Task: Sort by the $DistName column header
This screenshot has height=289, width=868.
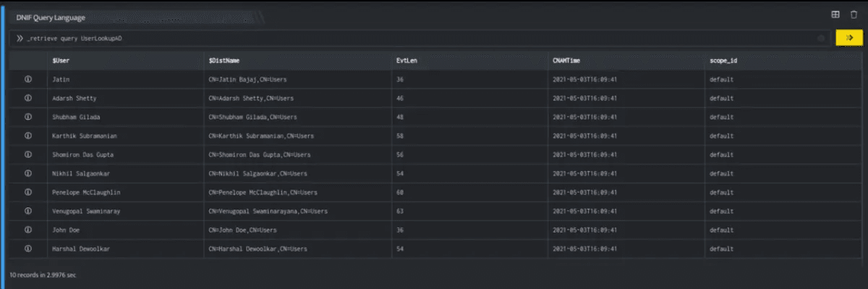Action: (224, 60)
